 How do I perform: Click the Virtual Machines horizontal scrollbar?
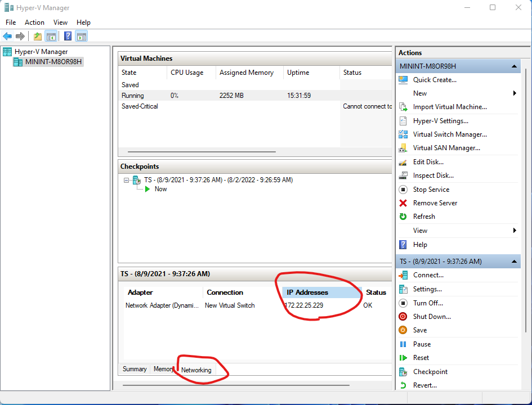tap(202, 152)
